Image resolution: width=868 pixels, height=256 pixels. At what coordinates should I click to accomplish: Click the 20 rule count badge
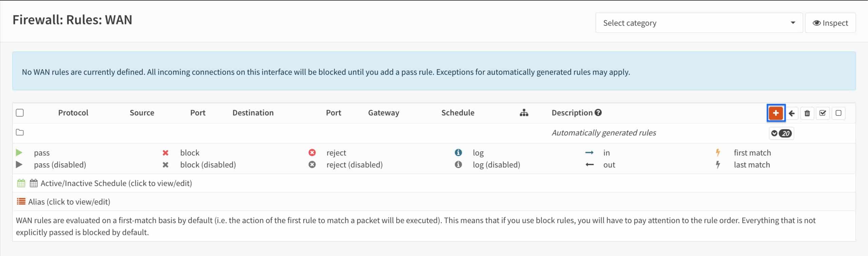786,133
